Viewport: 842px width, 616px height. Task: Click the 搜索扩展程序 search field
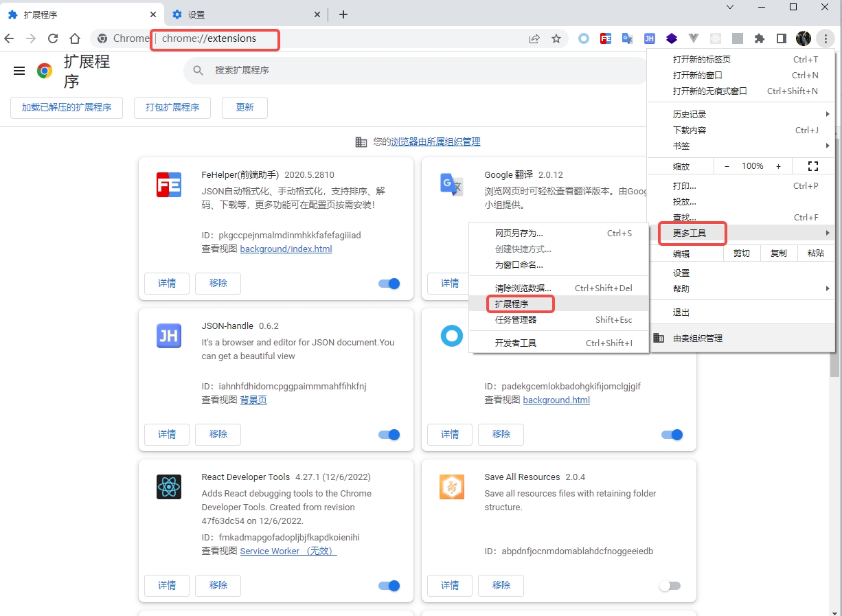click(416, 71)
